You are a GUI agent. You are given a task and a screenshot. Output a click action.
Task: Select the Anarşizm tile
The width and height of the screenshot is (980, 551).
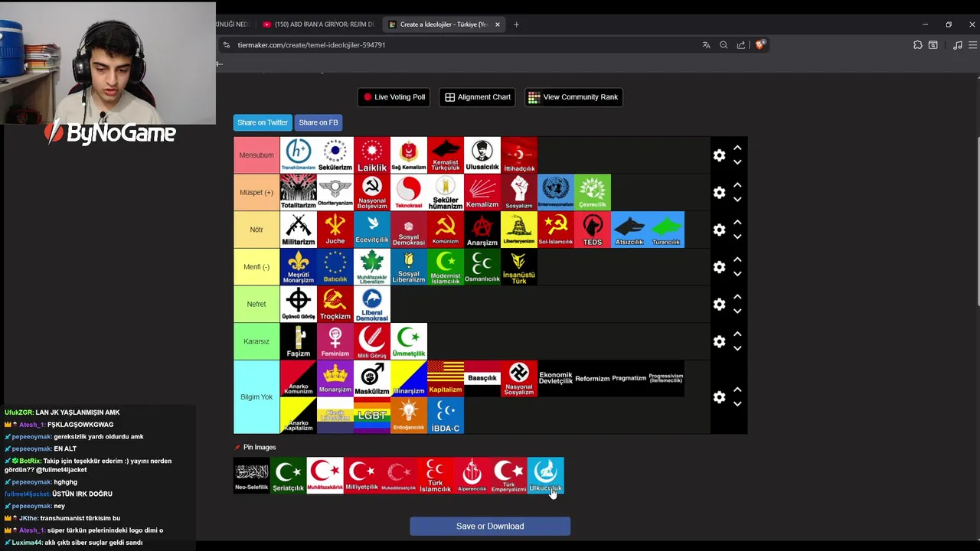pos(482,230)
